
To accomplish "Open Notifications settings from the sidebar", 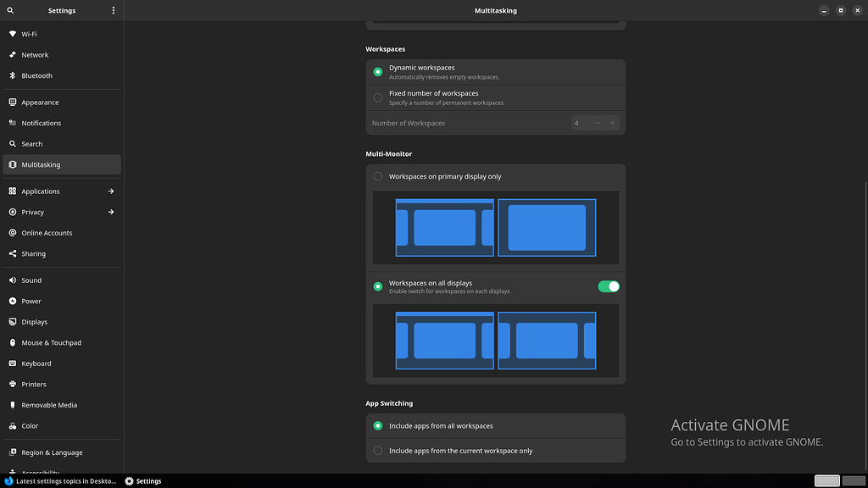I will coord(41,123).
